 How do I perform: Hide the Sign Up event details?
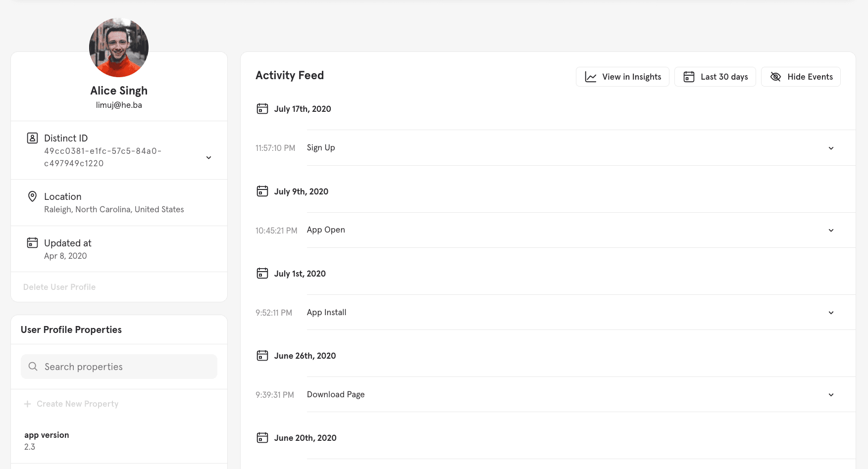pyautogui.click(x=831, y=148)
